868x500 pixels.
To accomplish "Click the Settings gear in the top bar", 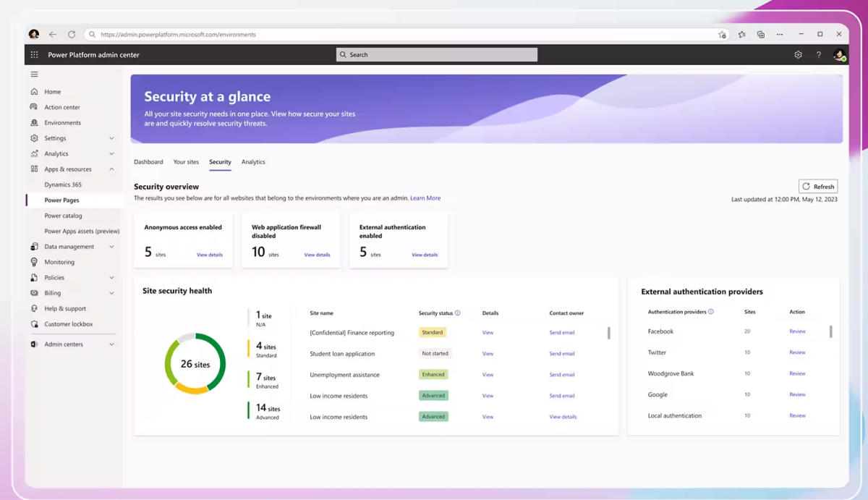I will tap(797, 54).
